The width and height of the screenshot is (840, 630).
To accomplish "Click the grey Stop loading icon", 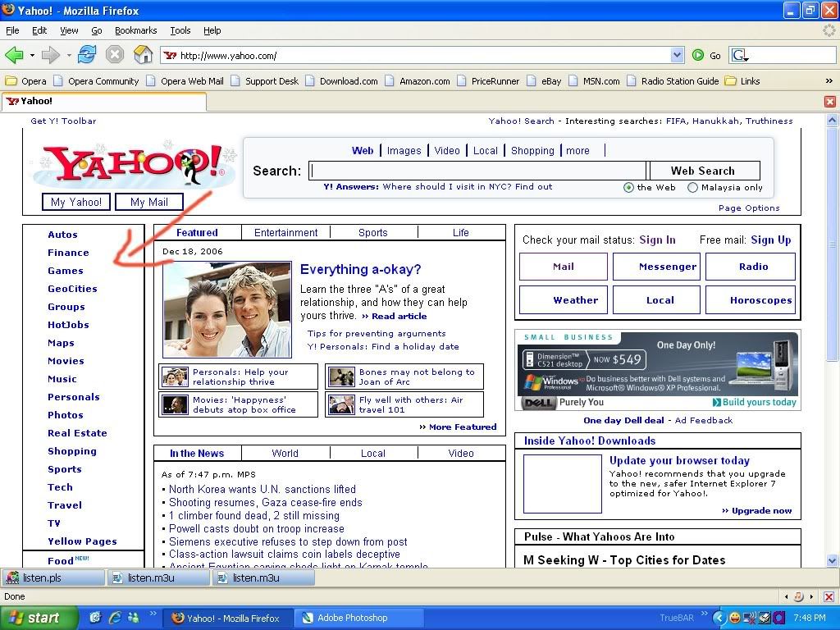I will pyautogui.click(x=115, y=55).
